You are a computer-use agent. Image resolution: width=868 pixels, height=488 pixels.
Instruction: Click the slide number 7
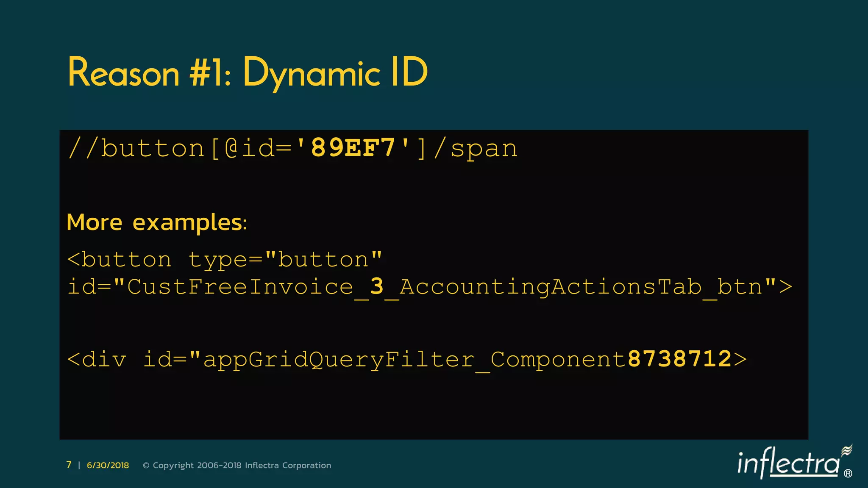[x=69, y=465]
